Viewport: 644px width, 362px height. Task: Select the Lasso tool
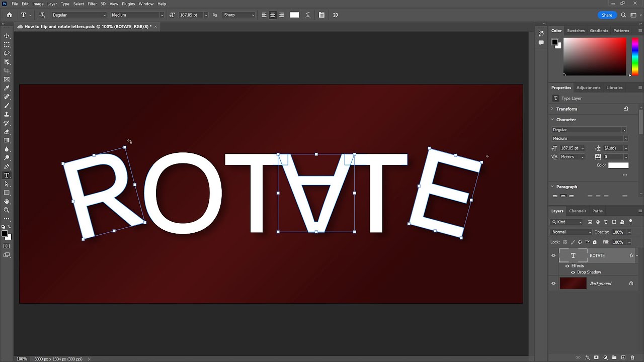7,53
